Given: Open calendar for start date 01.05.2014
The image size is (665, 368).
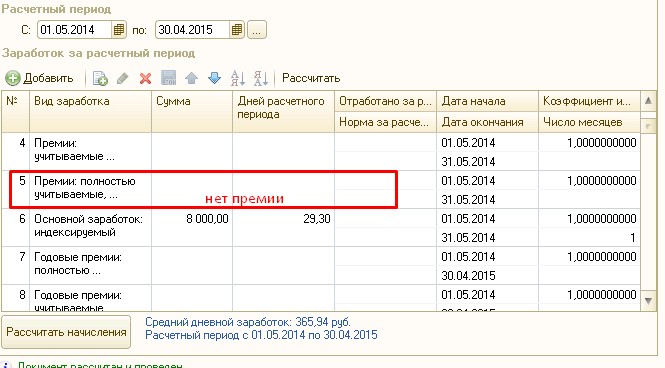Looking at the screenshot, I should (x=119, y=30).
